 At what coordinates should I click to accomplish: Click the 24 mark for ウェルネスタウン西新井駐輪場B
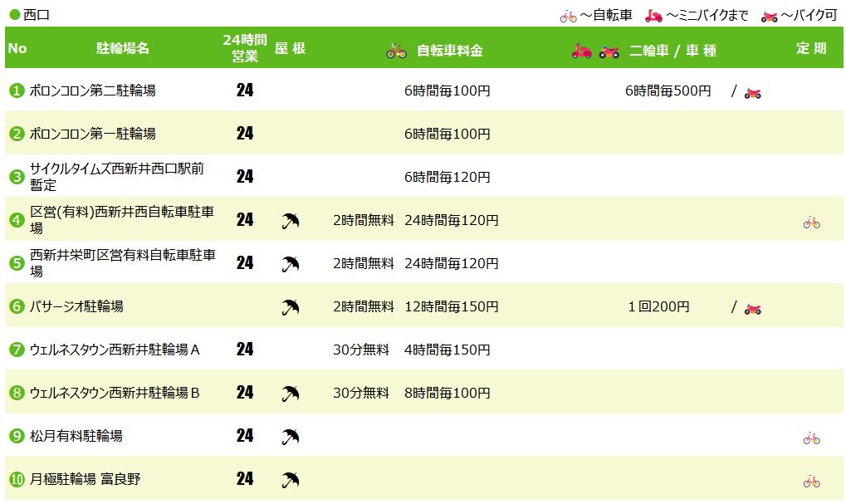pyautogui.click(x=244, y=393)
